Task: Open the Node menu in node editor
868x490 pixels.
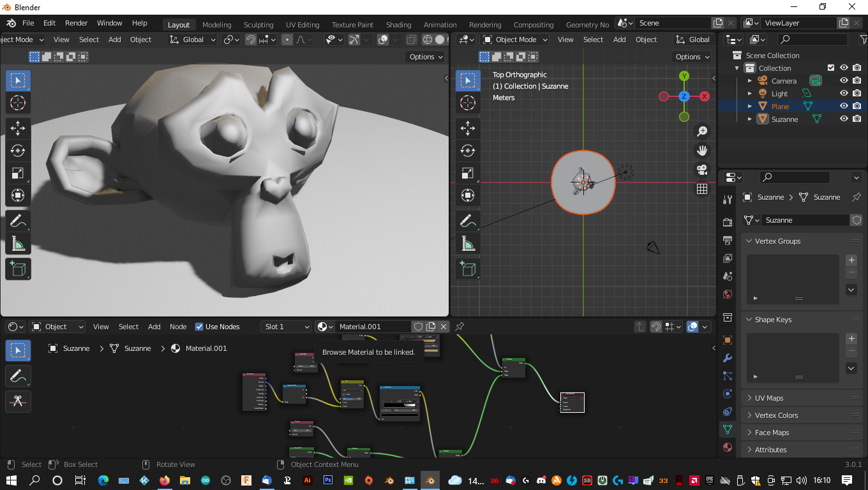Action: (178, 327)
